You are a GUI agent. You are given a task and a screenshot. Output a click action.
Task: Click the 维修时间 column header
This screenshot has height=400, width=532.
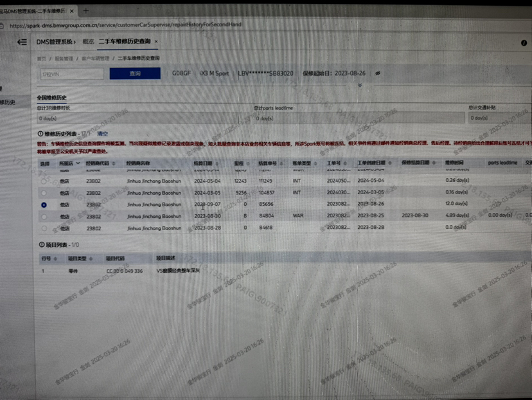[454, 163]
